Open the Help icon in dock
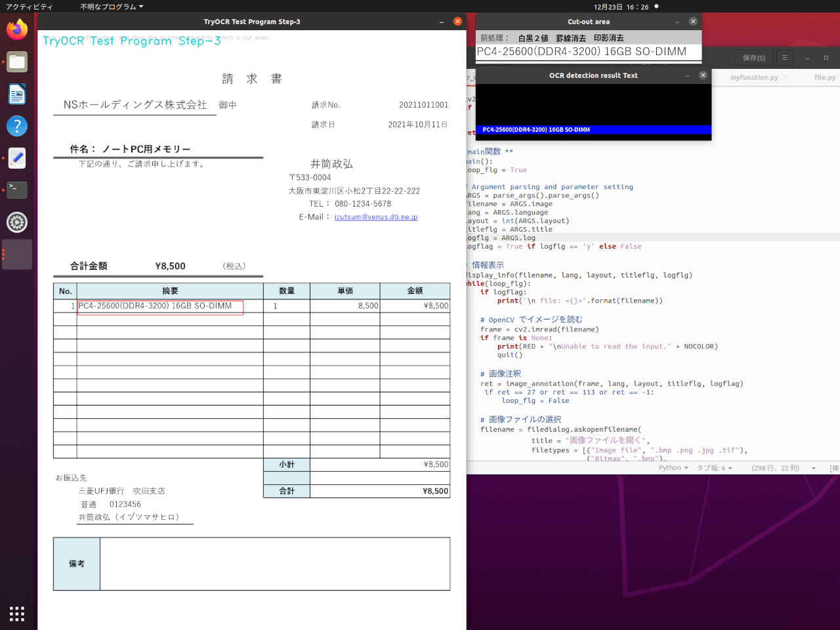The image size is (840, 630). coord(17,126)
